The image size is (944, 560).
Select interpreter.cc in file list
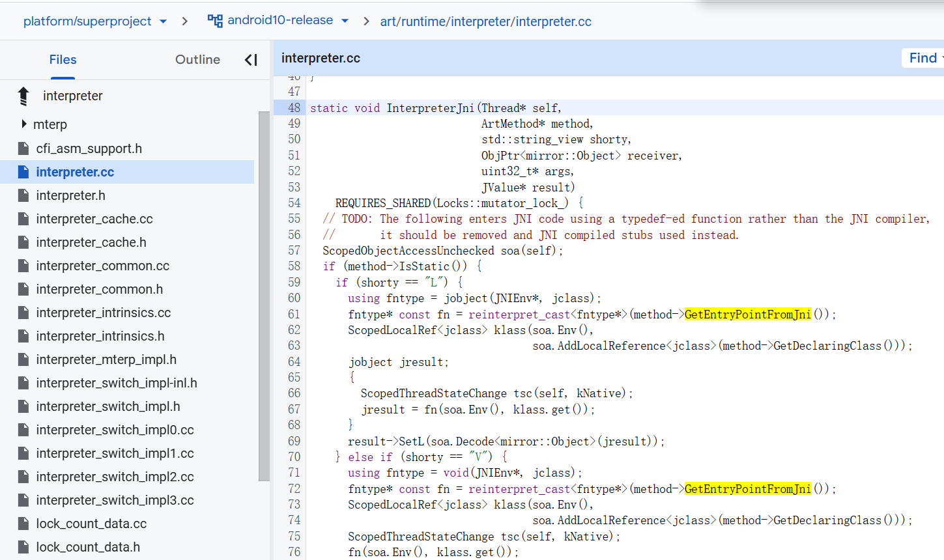coord(75,172)
